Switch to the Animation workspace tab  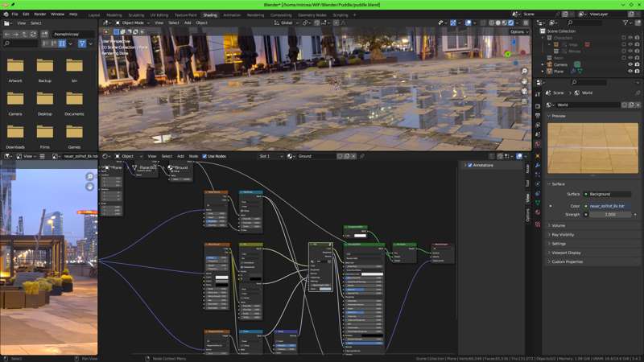click(x=232, y=14)
